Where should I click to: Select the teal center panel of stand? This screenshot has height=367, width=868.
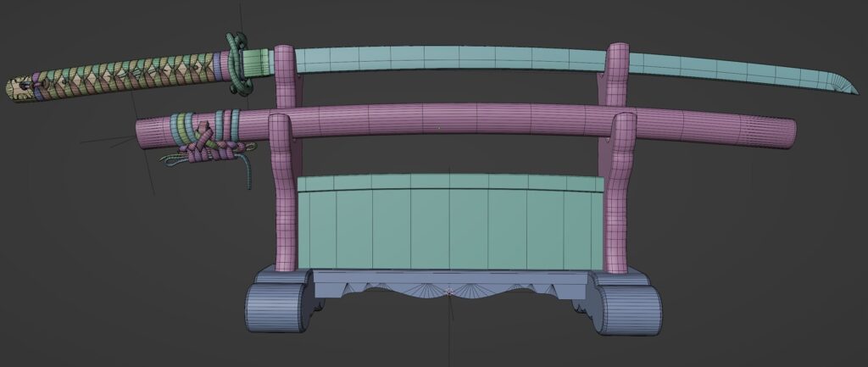(450, 222)
